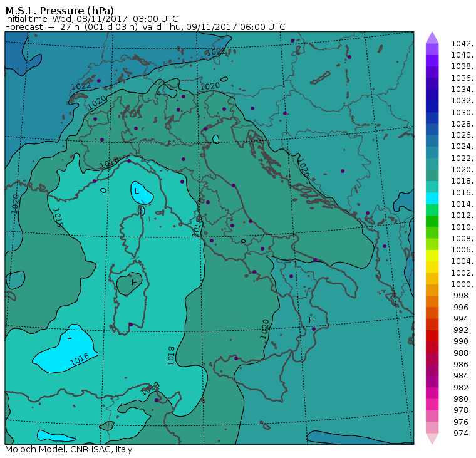
Task: Click the "M.S.L. Pressure (hPa)" title
Action: tap(59, 10)
